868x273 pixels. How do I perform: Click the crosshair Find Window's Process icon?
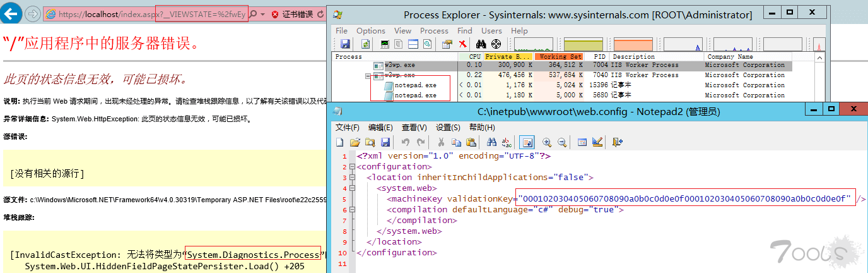496,44
